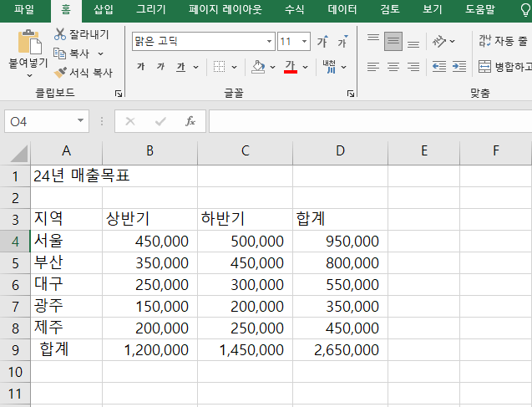Expand borders dropdown arrow

[x=234, y=67]
